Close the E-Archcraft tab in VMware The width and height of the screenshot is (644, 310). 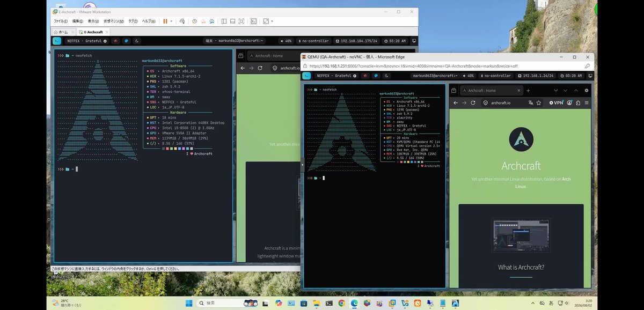coord(106,32)
